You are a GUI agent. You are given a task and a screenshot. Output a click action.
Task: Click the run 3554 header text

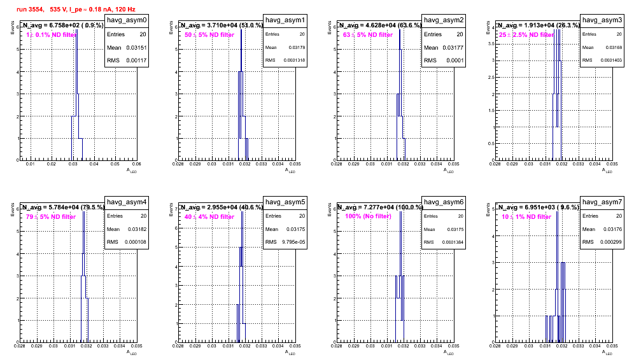pyautogui.click(x=76, y=10)
